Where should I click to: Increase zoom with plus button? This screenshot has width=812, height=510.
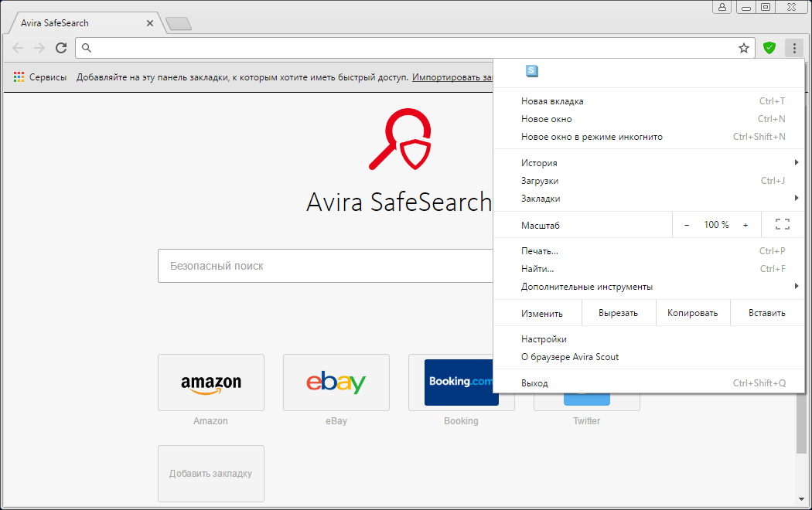(745, 225)
